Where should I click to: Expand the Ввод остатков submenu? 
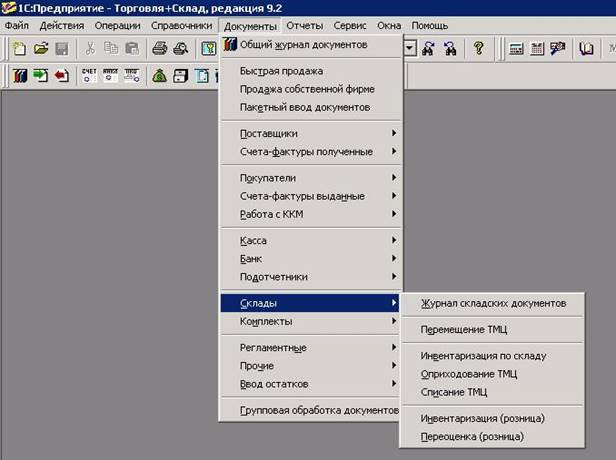(x=274, y=384)
